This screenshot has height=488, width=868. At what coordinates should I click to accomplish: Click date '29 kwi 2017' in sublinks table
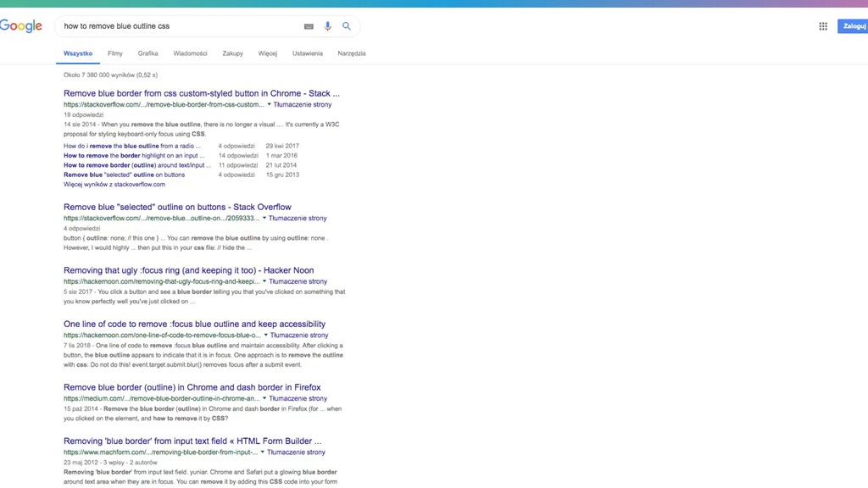(x=282, y=146)
